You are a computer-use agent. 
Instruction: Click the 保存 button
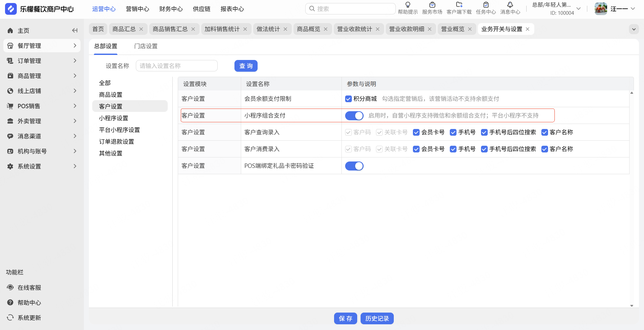(345, 318)
